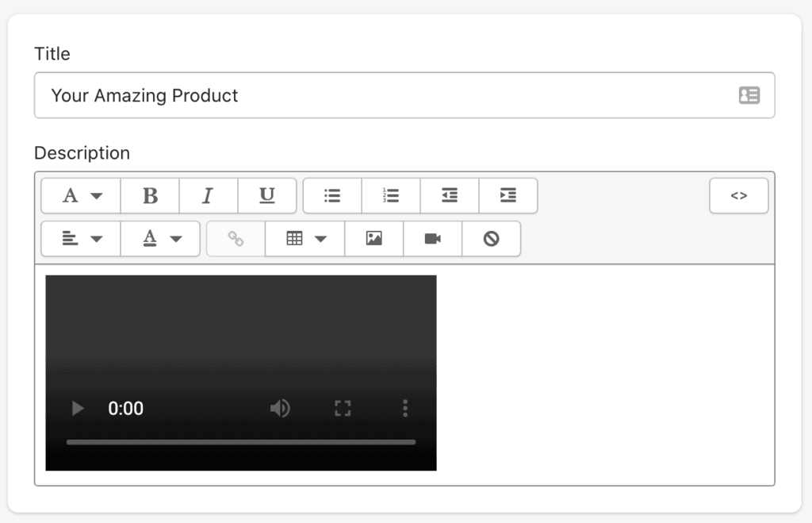Image resolution: width=812 pixels, height=523 pixels.
Task: Click the insert link icon
Action: click(236, 239)
